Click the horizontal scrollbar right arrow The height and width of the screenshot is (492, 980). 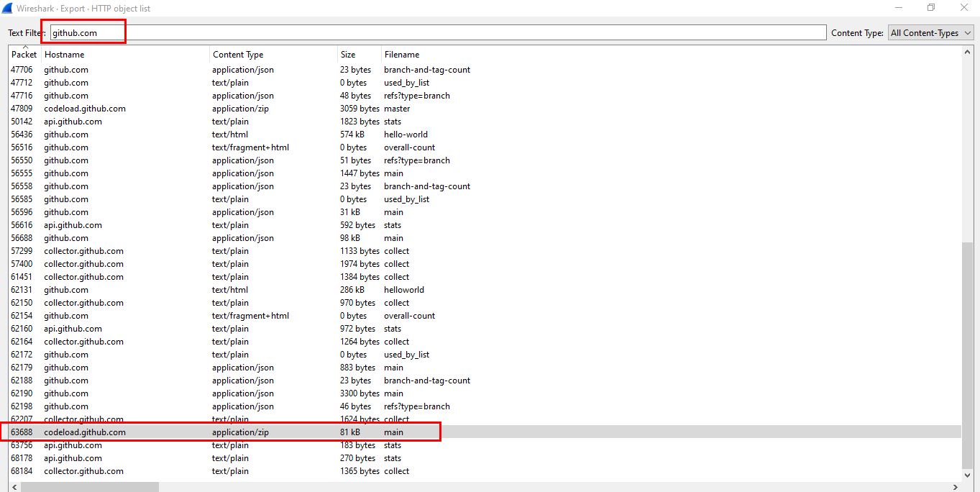[957, 487]
